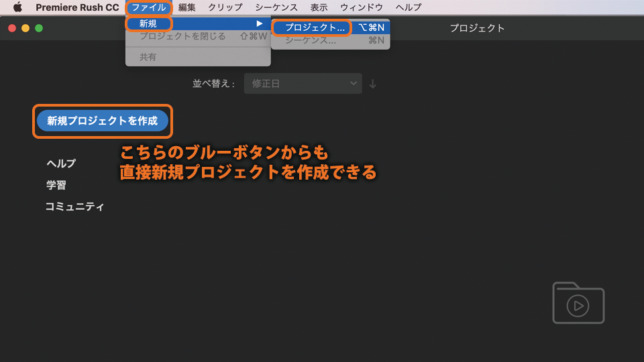Open the ファイル menu
The width and height of the screenshot is (644, 362).
click(x=149, y=7)
